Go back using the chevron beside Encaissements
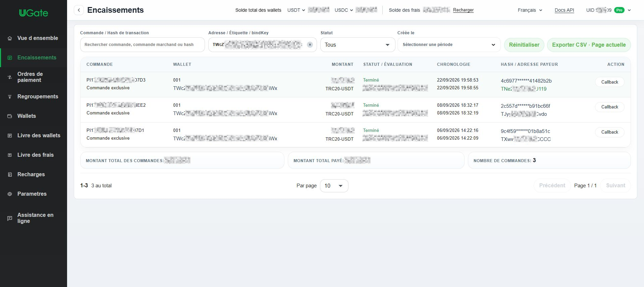644x287 pixels. [x=79, y=10]
